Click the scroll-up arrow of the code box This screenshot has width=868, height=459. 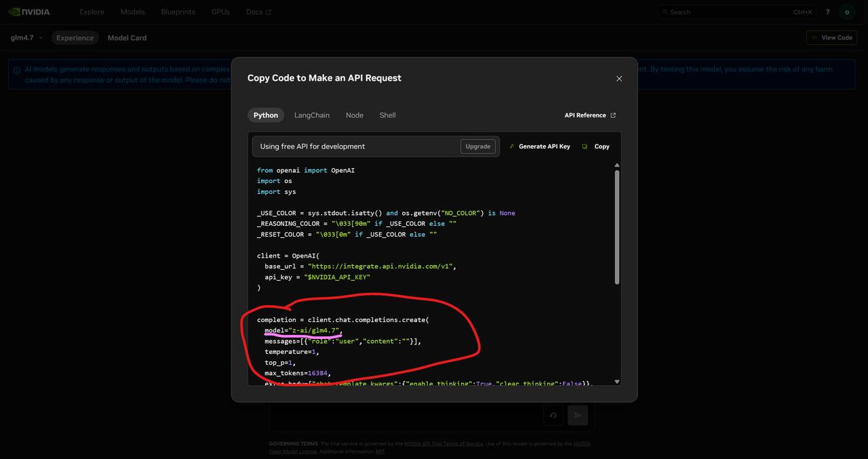[x=617, y=165]
